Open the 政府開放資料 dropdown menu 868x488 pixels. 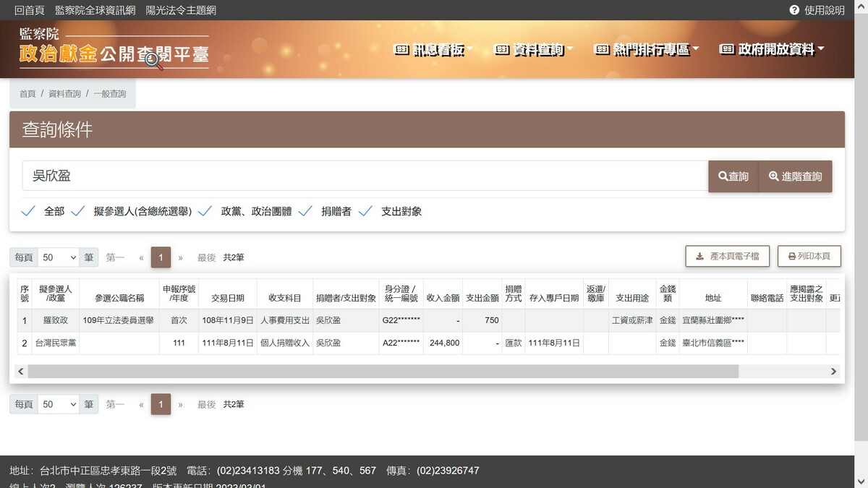pyautogui.click(x=772, y=49)
